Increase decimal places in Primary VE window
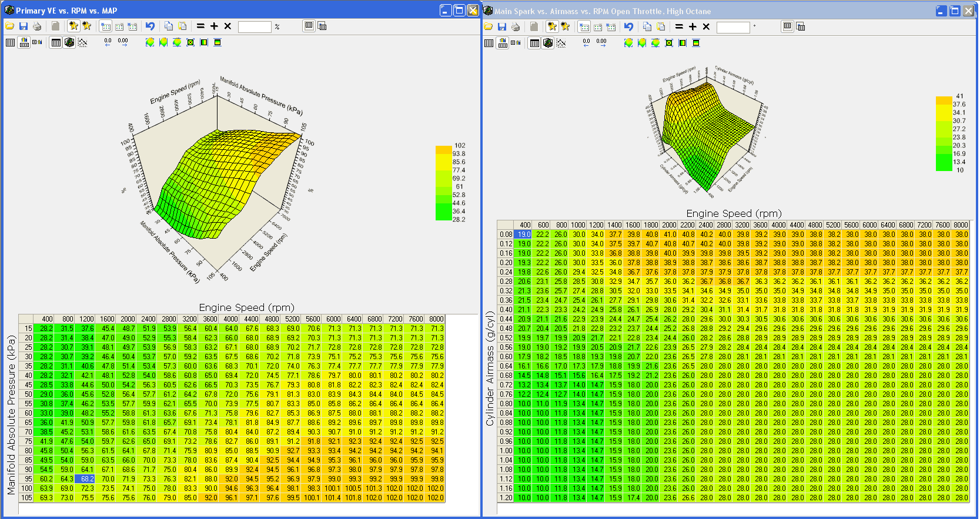Image resolution: width=980 pixels, height=519 pixels. point(122,42)
